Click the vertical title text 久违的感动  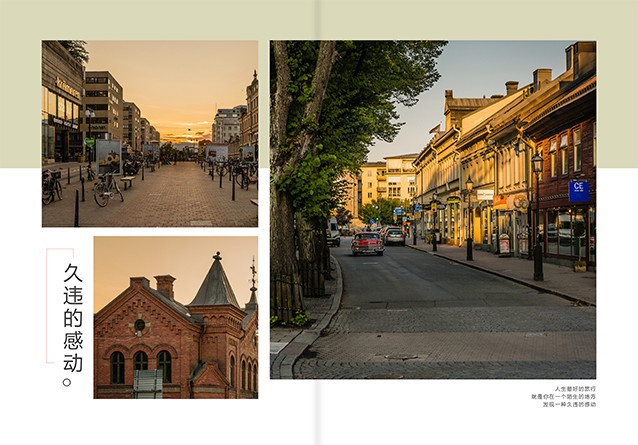pos(72,323)
